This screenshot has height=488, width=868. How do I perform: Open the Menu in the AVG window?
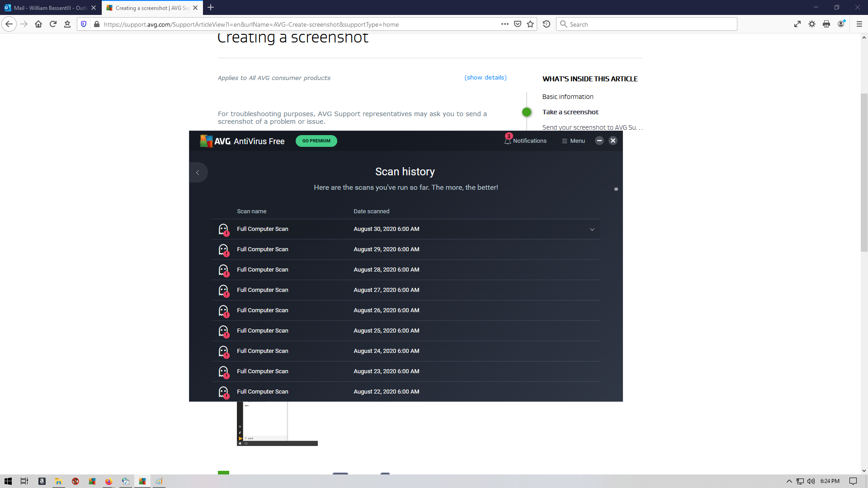(x=573, y=141)
